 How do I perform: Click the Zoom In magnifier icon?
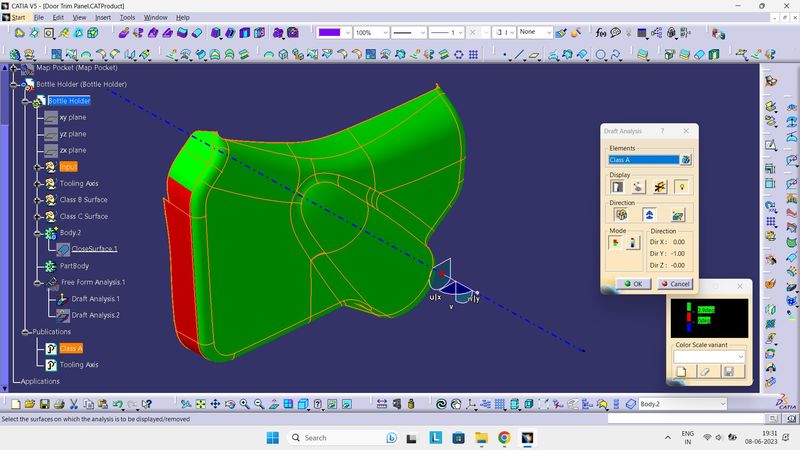(244, 404)
